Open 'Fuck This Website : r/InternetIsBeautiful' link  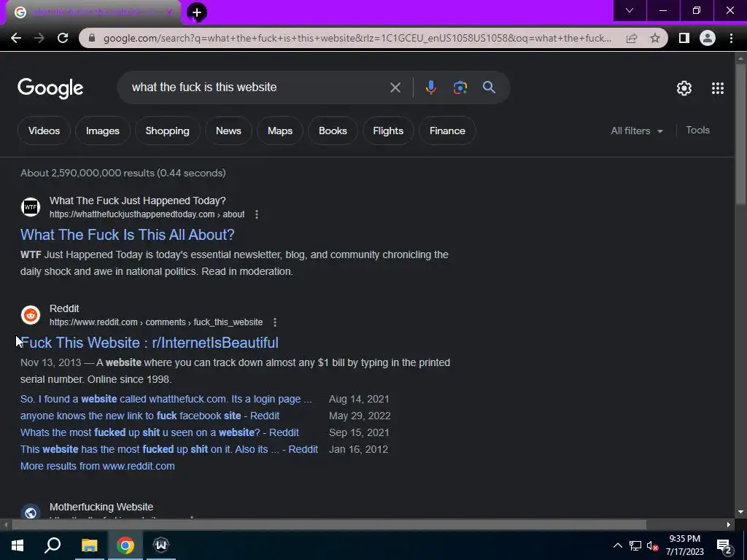click(149, 343)
